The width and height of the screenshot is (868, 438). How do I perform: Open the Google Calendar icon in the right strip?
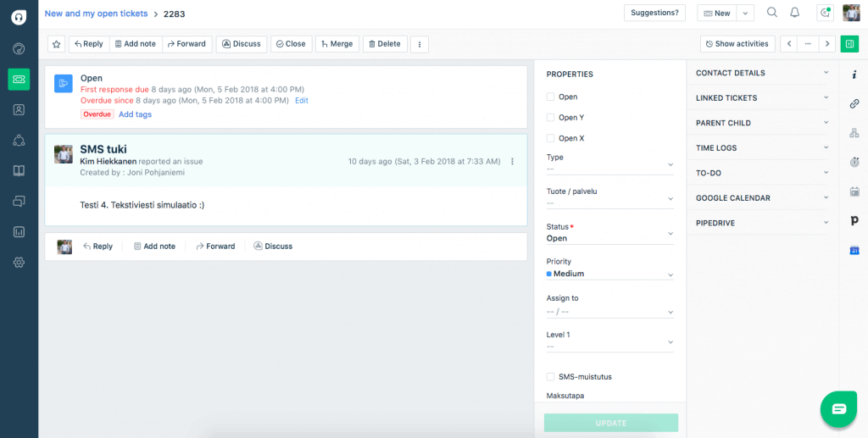[x=854, y=251]
